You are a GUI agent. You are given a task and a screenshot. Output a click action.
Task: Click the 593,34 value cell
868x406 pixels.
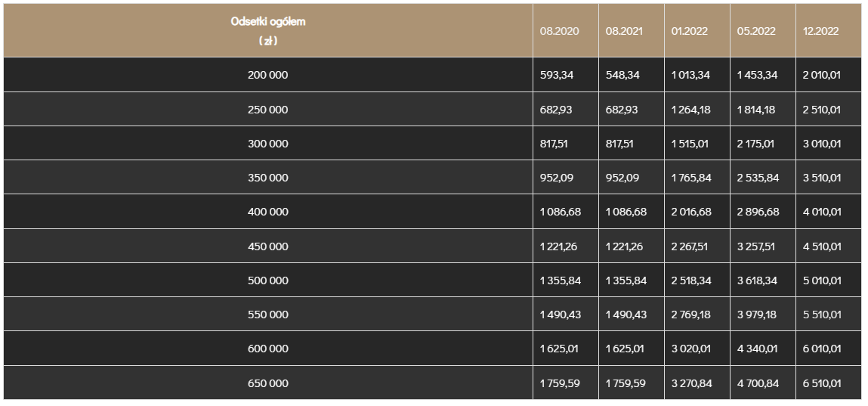(556, 75)
